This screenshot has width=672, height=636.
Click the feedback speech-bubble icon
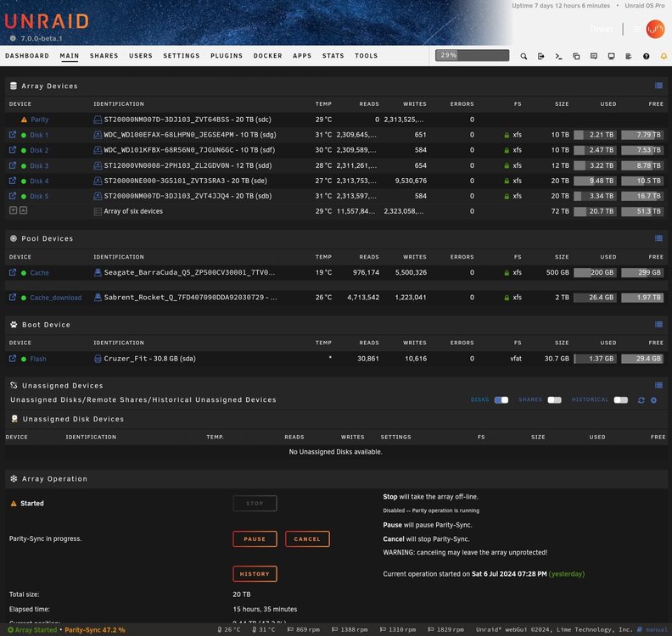pyautogui.click(x=594, y=56)
